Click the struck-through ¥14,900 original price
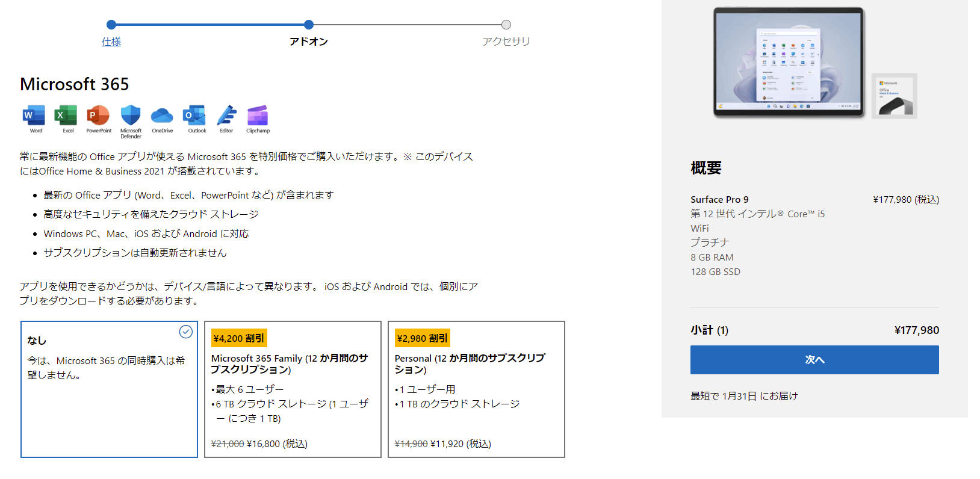This screenshot has height=479, width=980. (x=411, y=443)
